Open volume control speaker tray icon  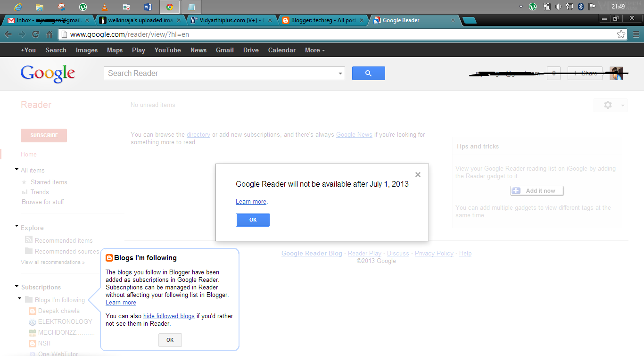[x=558, y=7]
